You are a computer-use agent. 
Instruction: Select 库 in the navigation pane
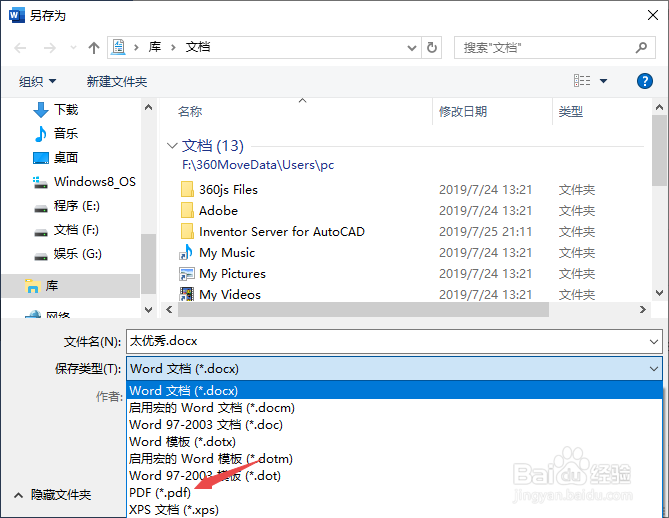coord(70,286)
